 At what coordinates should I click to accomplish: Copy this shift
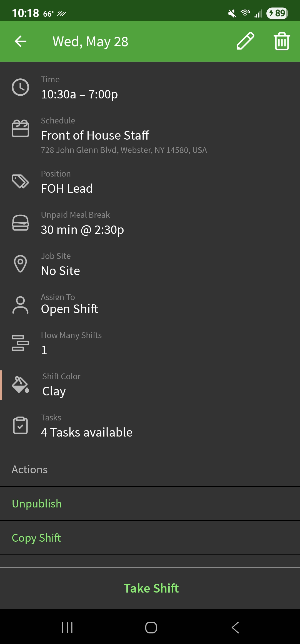[x=36, y=538]
